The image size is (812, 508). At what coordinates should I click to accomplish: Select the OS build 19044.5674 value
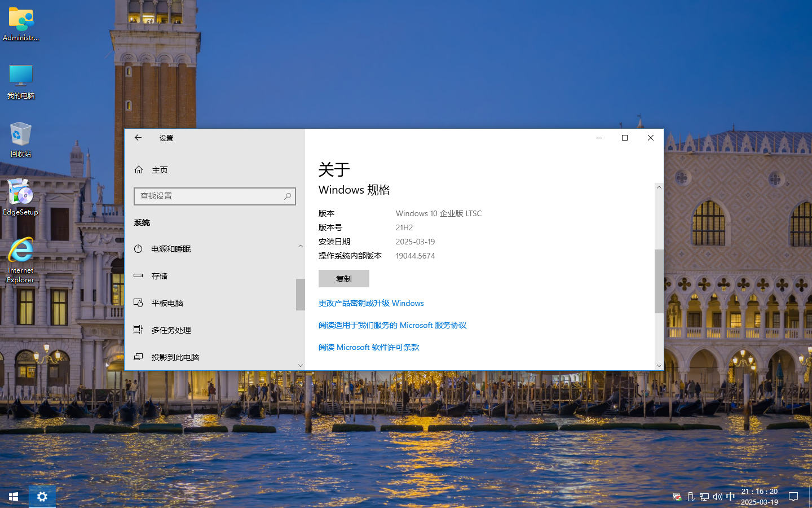[x=416, y=256]
